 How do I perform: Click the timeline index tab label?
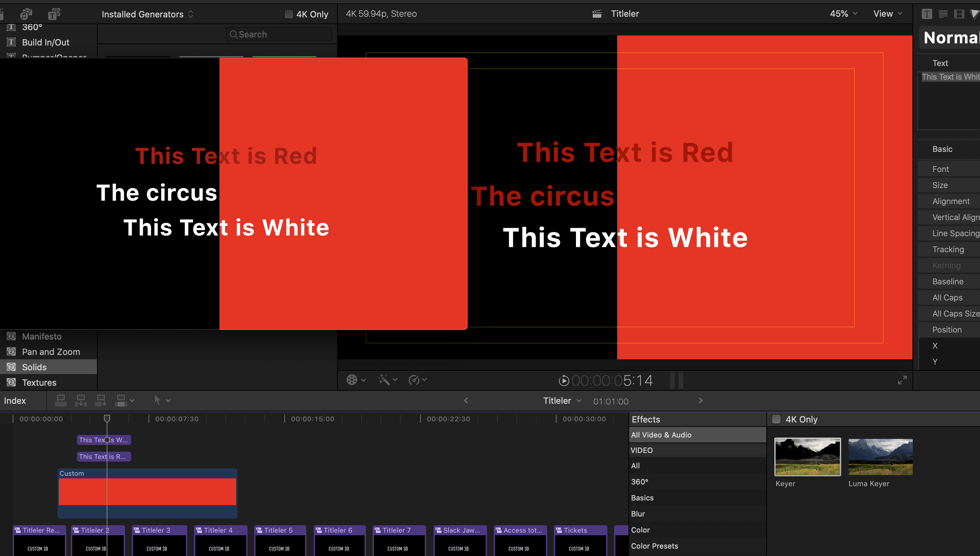(x=15, y=400)
